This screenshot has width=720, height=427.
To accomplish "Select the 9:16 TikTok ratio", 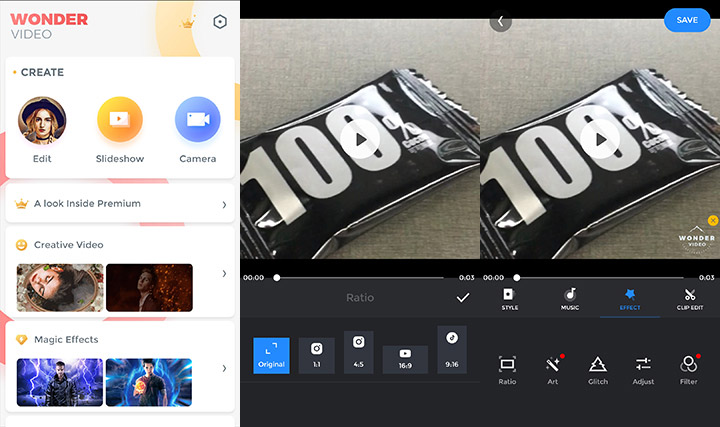I will [x=451, y=349].
